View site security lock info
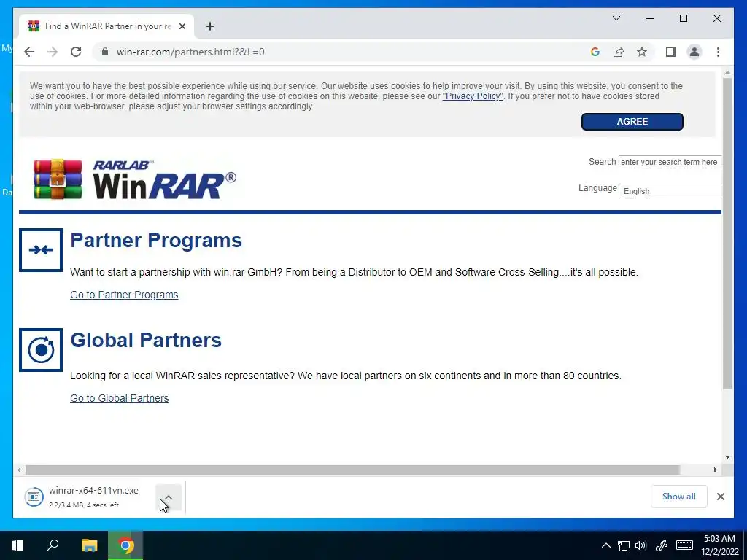This screenshot has width=747, height=560. [105, 52]
